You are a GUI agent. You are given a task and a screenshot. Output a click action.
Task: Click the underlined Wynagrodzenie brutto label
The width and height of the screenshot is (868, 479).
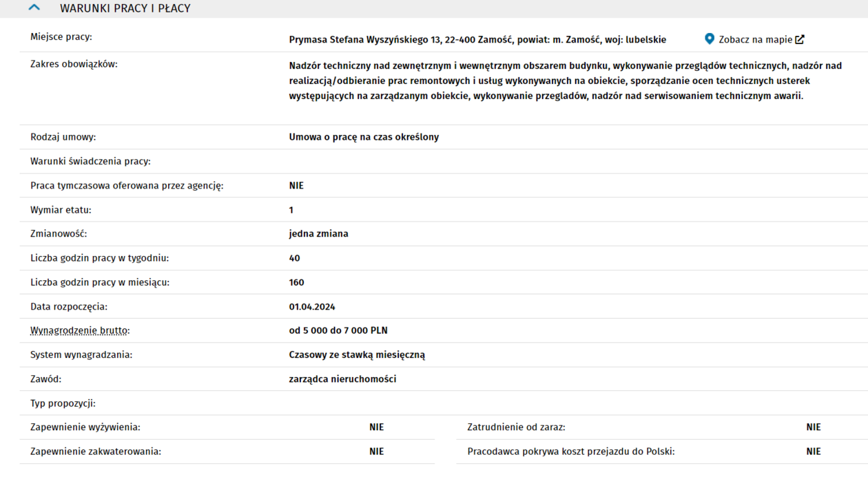coord(79,330)
